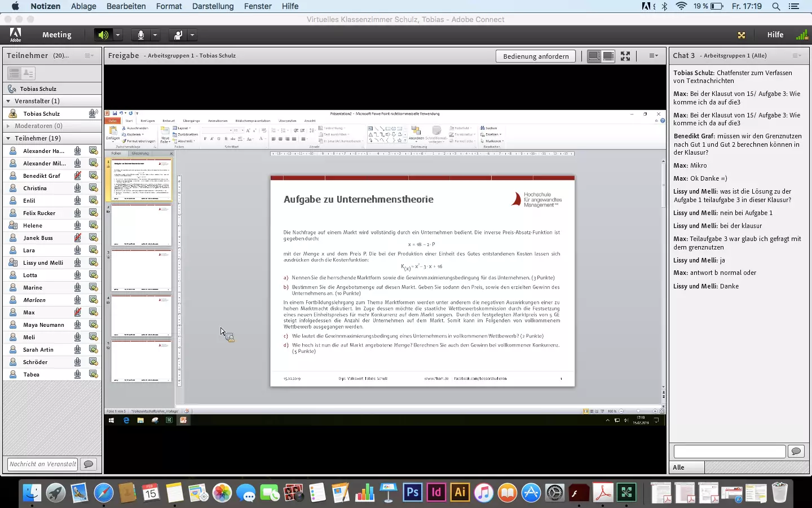This screenshot has height=508, width=812.
Task: Click the yellow arrows icon beside Hilfe
Action: (x=742, y=35)
